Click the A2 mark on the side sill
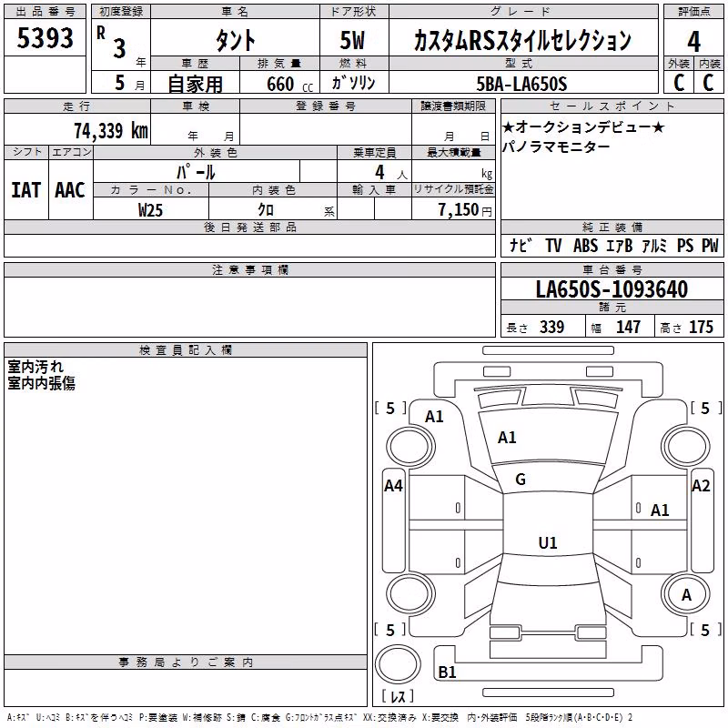The image size is (728, 728). pyautogui.click(x=701, y=486)
